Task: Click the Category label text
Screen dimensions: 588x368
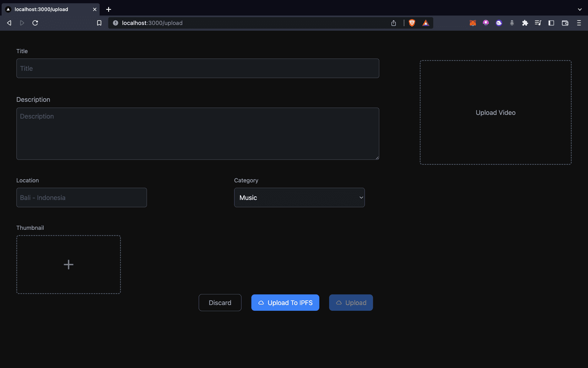Action: [246, 180]
